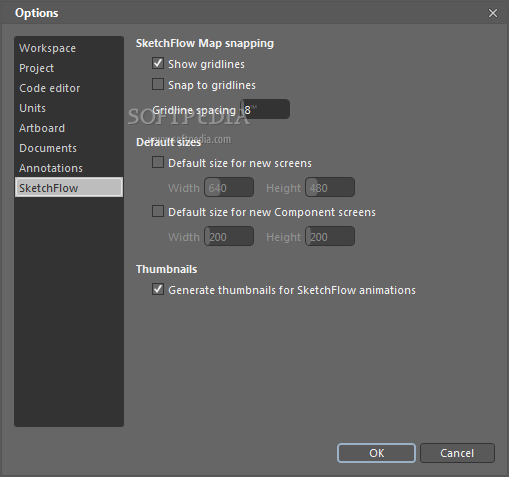Open the Artboard options category
Image resolution: width=509 pixels, height=477 pixels.
[x=69, y=128]
